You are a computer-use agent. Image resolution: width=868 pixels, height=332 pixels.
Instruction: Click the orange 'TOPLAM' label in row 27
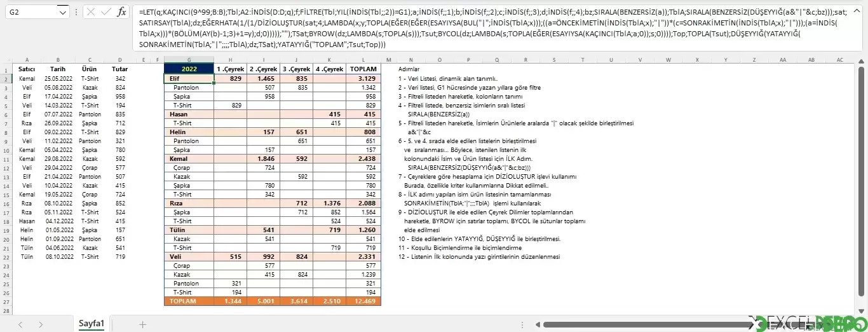point(189,301)
